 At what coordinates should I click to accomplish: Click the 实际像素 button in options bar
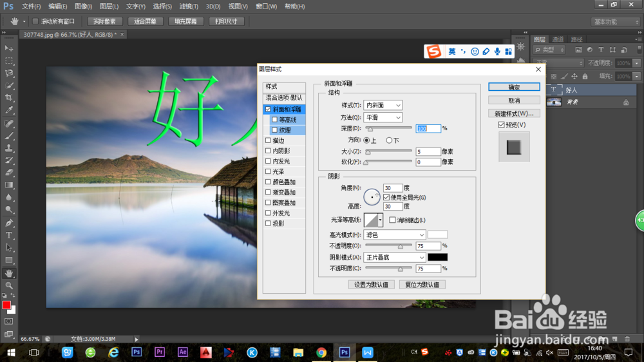(104, 21)
